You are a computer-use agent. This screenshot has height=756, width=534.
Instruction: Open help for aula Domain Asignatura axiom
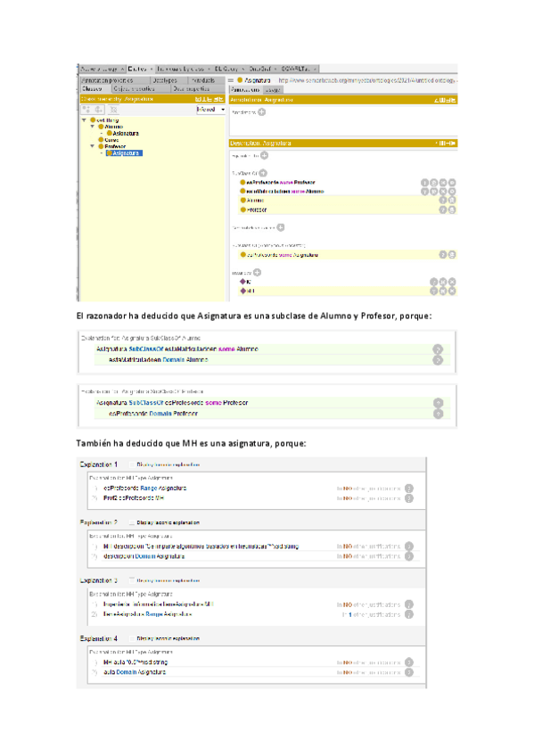click(x=409, y=672)
